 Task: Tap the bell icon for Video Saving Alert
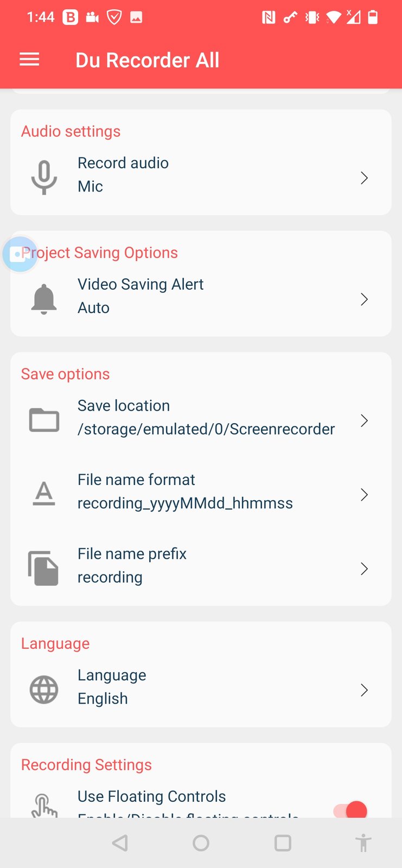(x=44, y=299)
